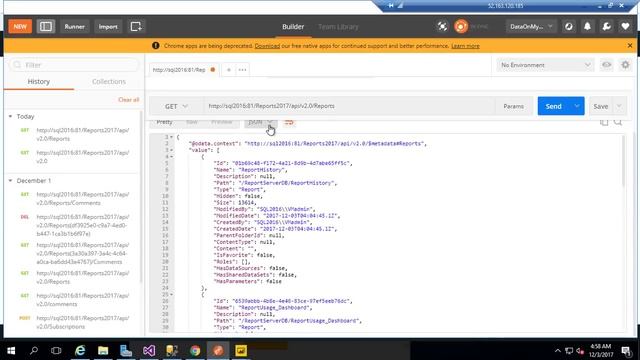This screenshot has width=640, height=360.
Task: Toggle the sidebar layout icon
Action: [46, 27]
